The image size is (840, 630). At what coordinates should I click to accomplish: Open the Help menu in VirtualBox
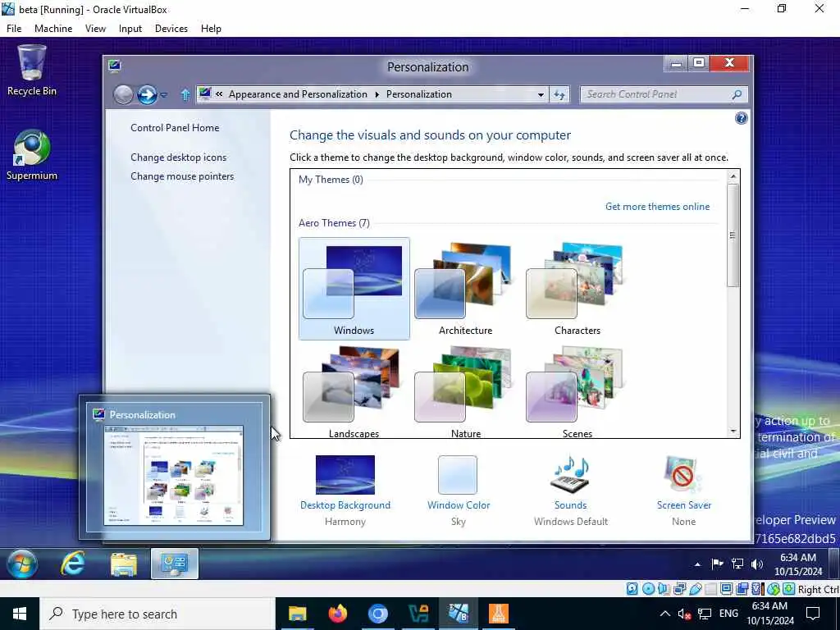(x=211, y=29)
